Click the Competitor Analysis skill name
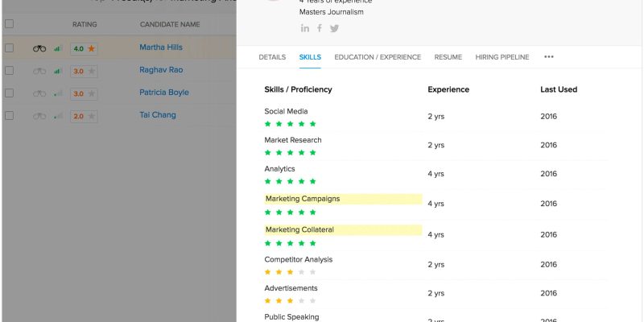This screenshot has width=644, height=322. click(x=299, y=259)
